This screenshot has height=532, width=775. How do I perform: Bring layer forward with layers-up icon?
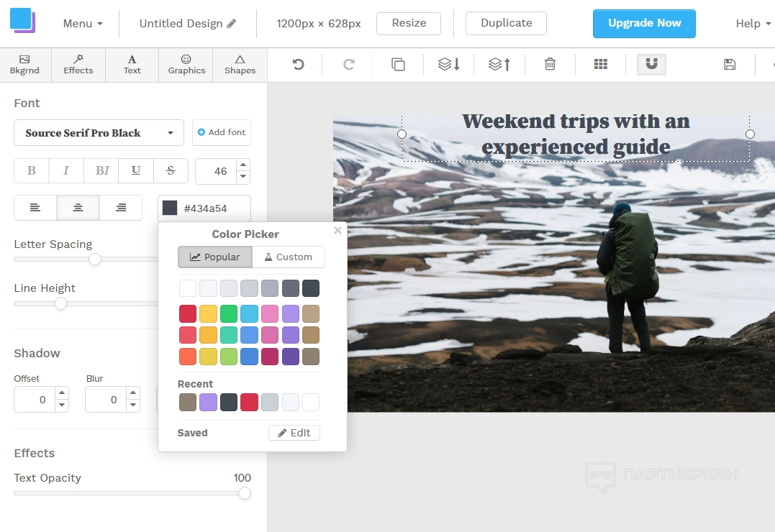499,65
